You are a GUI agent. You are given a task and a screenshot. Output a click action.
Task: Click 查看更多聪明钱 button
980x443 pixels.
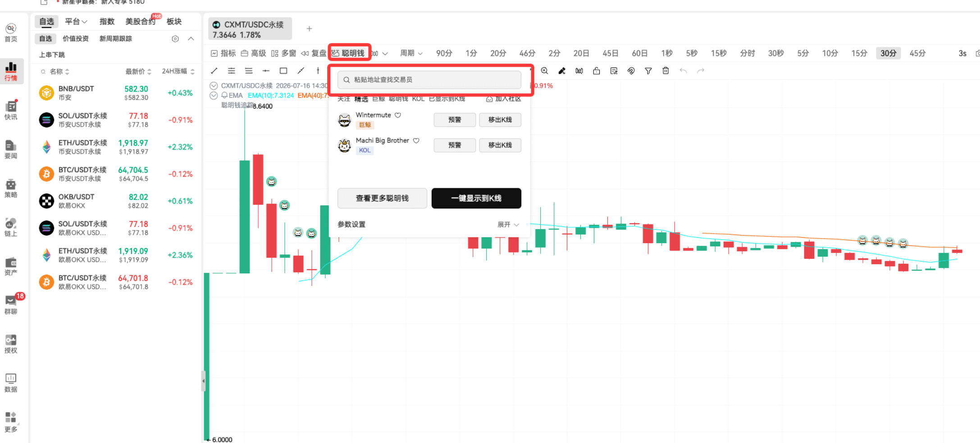click(382, 198)
